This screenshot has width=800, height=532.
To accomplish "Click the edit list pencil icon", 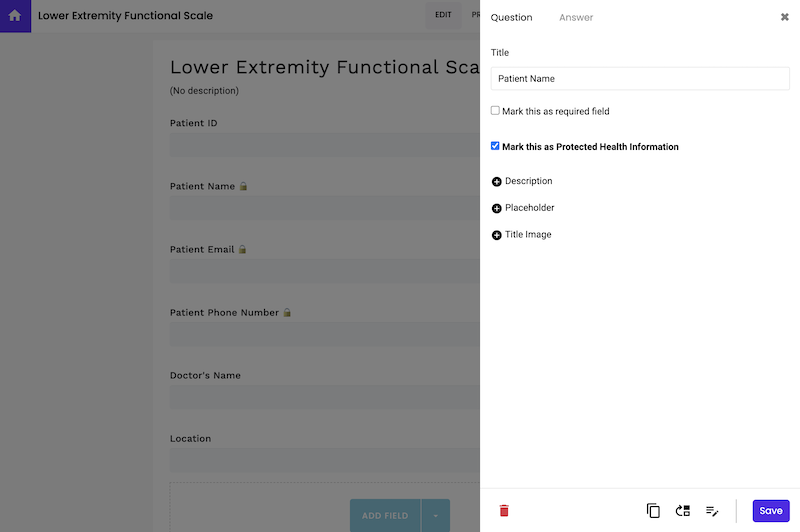I will pos(712,511).
